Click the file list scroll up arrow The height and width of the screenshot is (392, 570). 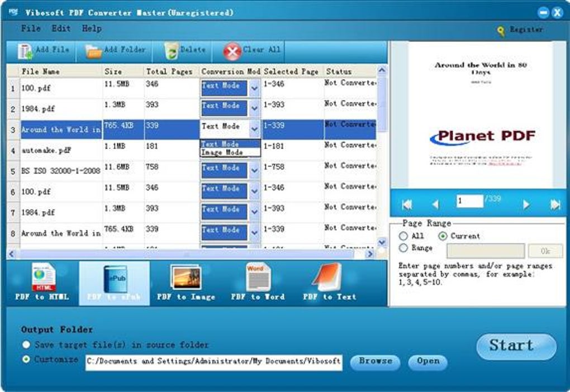tap(382, 70)
